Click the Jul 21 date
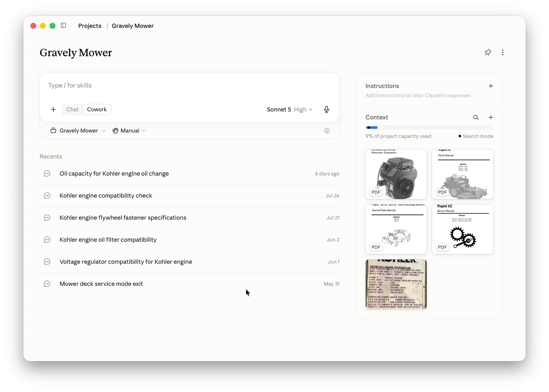Viewport: 549px width, 392px height. pos(333,218)
